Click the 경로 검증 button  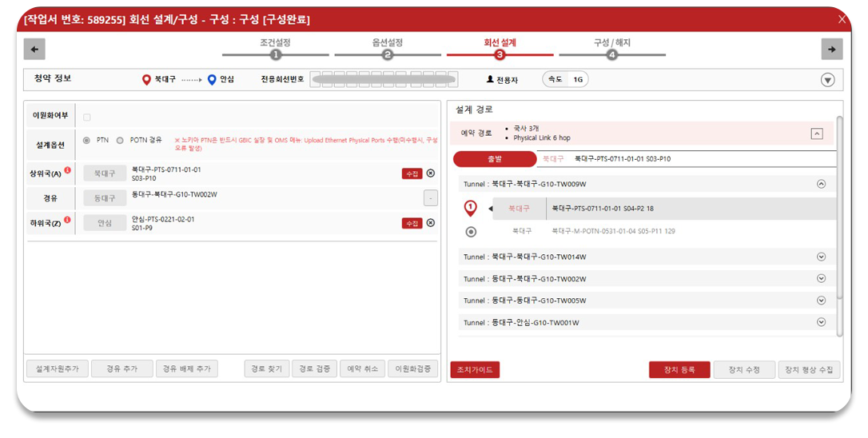(314, 368)
